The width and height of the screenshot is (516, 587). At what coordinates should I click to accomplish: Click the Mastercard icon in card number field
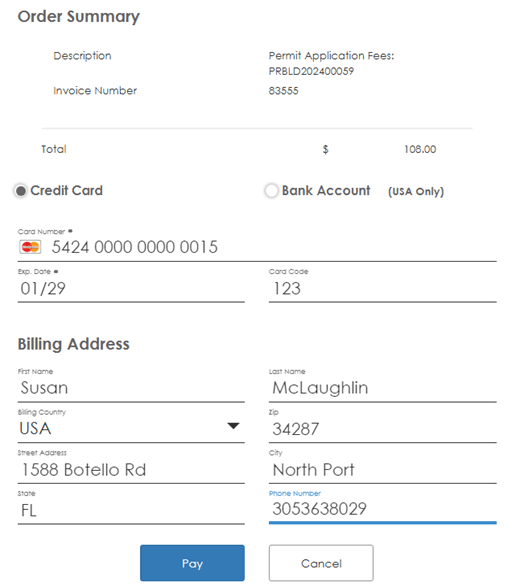tap(30, 247)
